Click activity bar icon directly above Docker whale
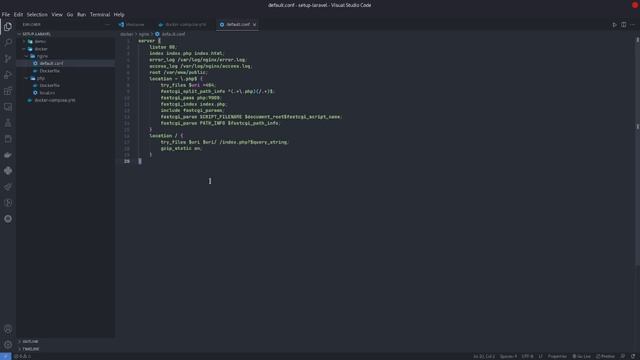 (x=8, y=139)
